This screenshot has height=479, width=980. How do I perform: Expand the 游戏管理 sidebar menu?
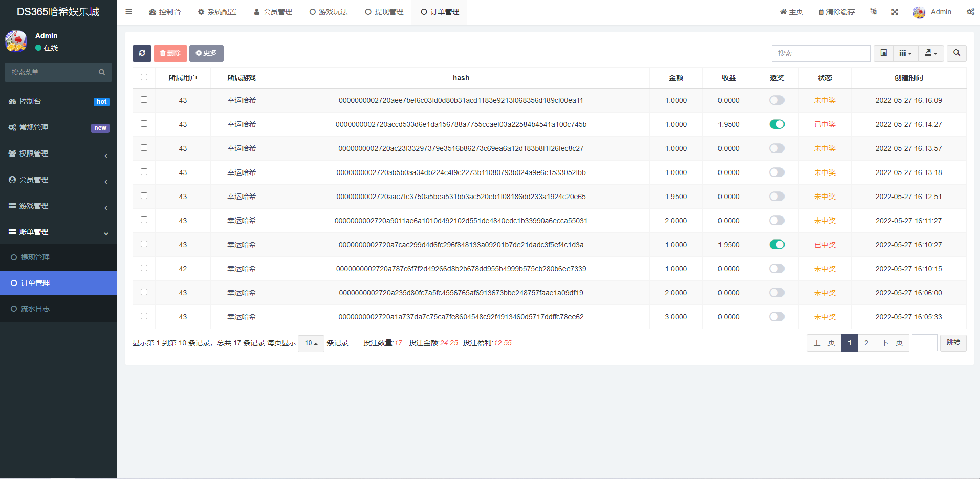(x=34, y=205)
